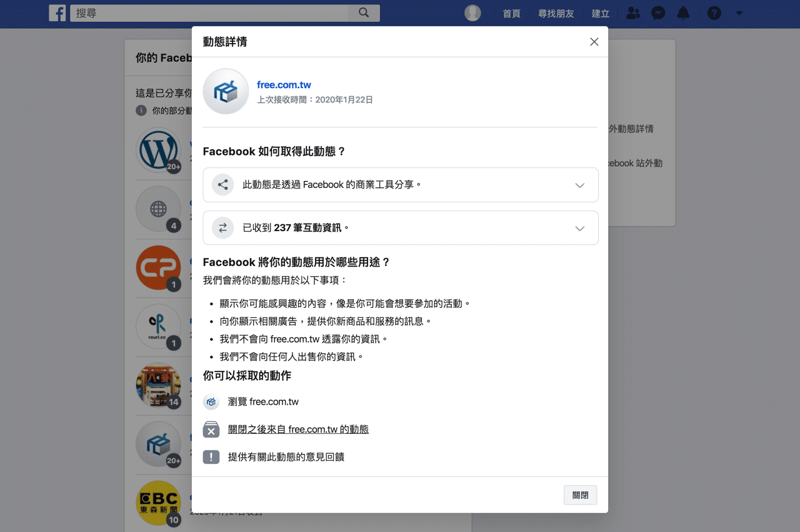Screen dimensions: 800x532
Task: Open the free.com.tw title link
Action: [284, 85]
